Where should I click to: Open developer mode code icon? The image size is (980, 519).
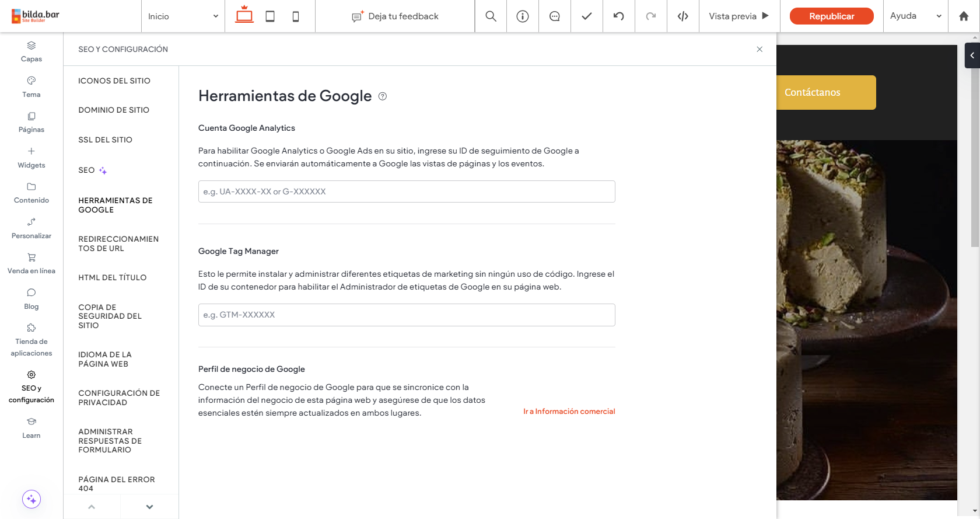click(x=683, y=16)
